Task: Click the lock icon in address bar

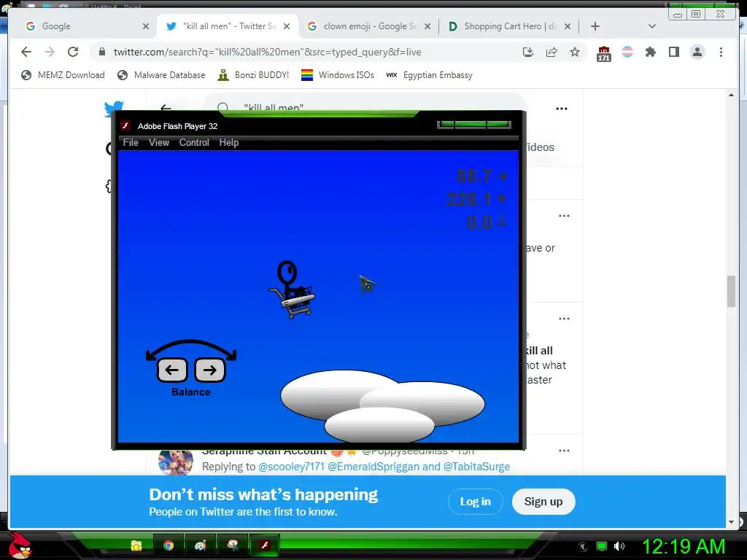Action: (102, 52)
